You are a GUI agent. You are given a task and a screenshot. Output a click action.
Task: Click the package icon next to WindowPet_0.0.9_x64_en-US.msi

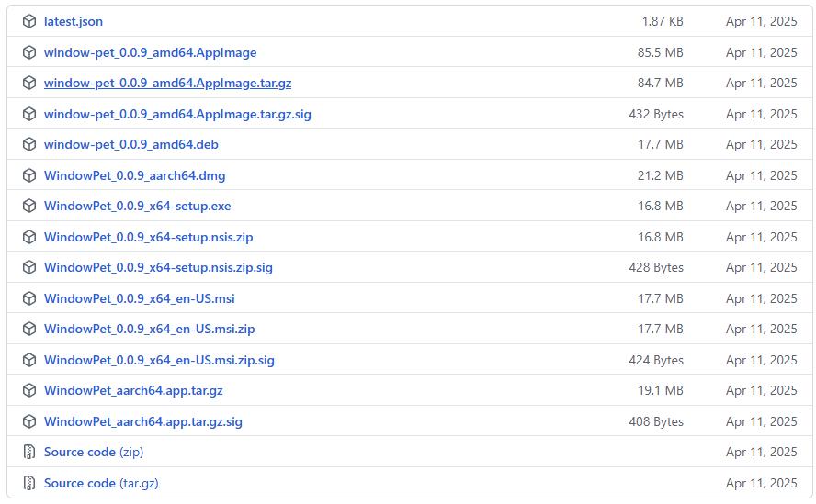click(x=29, y=298)
